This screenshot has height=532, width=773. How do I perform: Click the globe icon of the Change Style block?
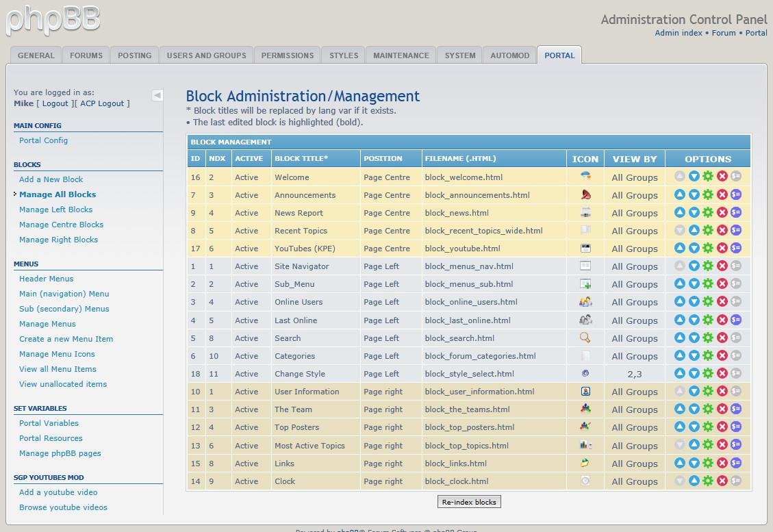coord(585,373)
